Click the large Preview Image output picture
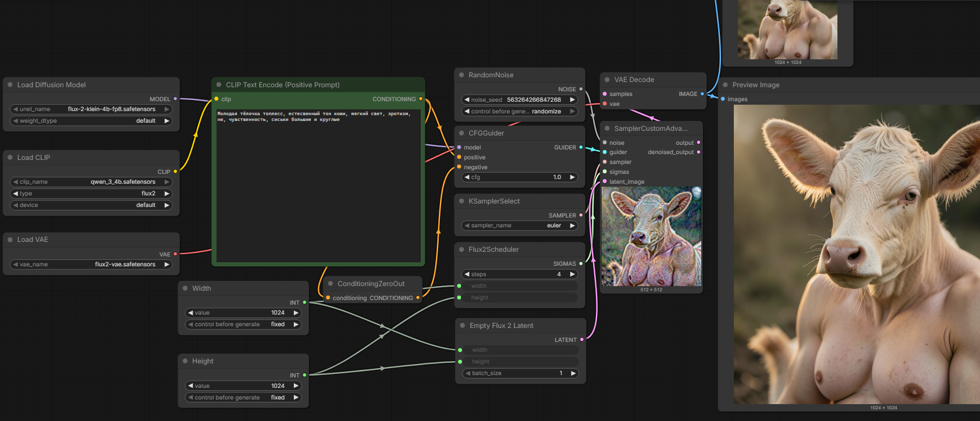980x421 pixels. pos(857,254)
